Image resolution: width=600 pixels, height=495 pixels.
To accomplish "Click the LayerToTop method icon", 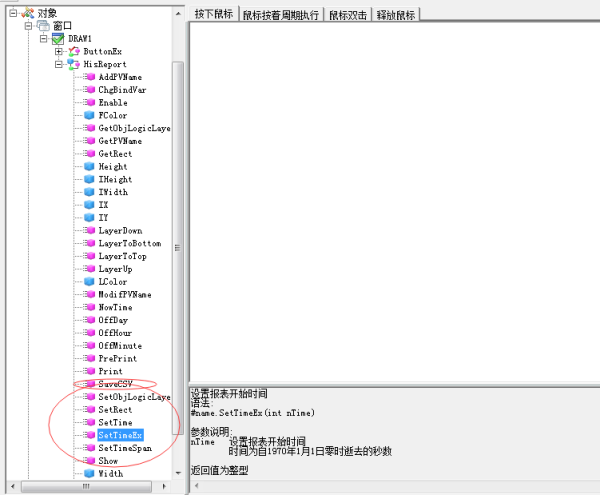I will tap(90, 256).
